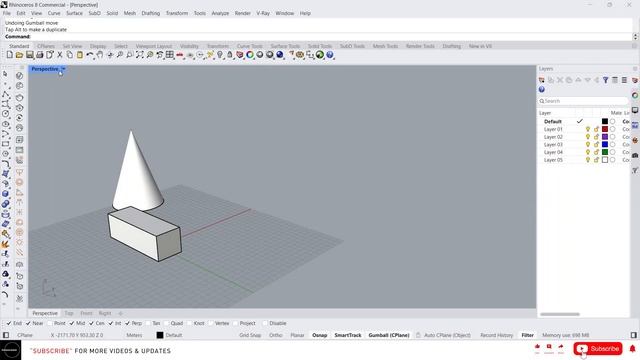Toggle the Near osnap checkbox
640x360 pixels.
[28, 323]
